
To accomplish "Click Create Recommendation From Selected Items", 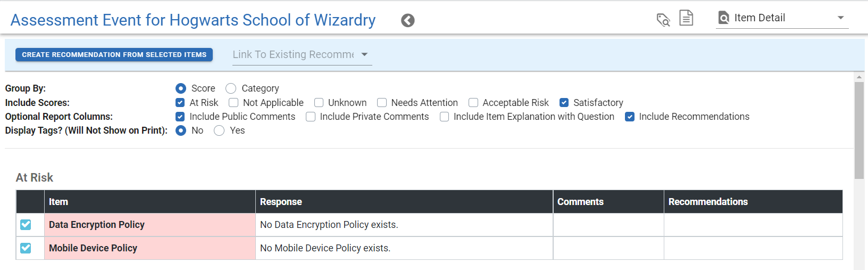I will point(114,55).
